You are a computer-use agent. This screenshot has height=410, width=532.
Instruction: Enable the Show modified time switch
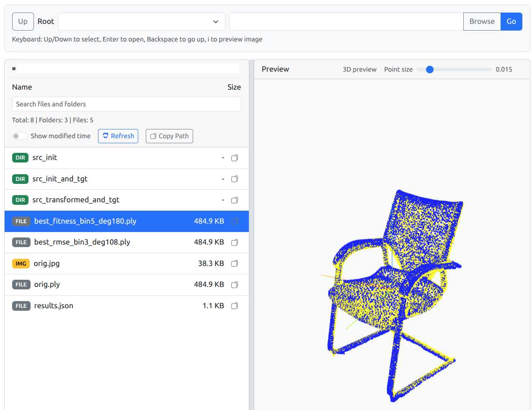[x=20, y=136]
